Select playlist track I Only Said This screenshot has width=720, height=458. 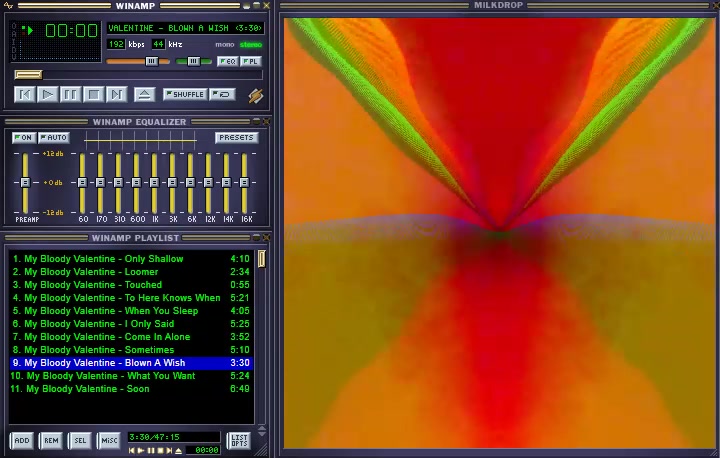(131, 323)
